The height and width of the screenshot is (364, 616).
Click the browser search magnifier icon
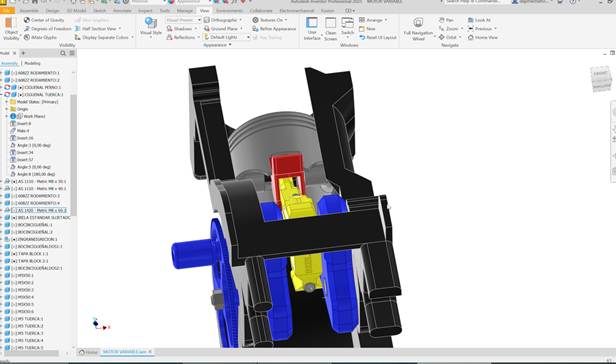tap(63, 53)
